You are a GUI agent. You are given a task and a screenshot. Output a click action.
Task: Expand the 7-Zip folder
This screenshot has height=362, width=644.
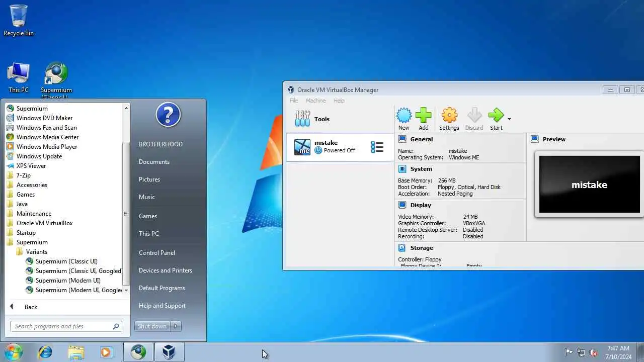[23, 175]
